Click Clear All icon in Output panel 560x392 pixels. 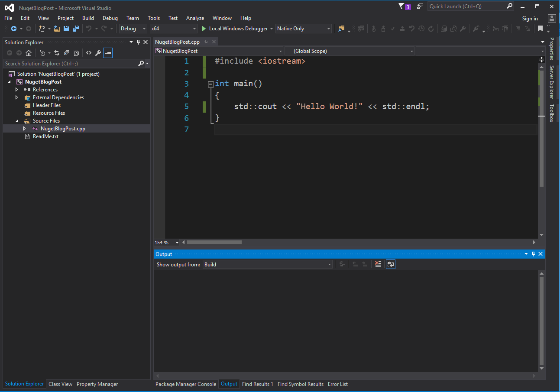point(378,264)
